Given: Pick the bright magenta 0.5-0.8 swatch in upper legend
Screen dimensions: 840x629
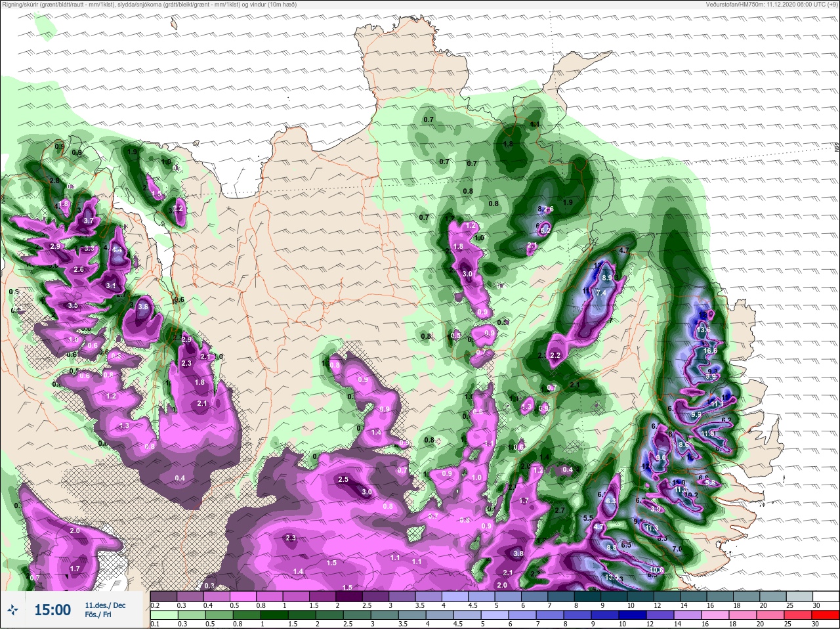Looking at the screenshot, I should [243, 596].
